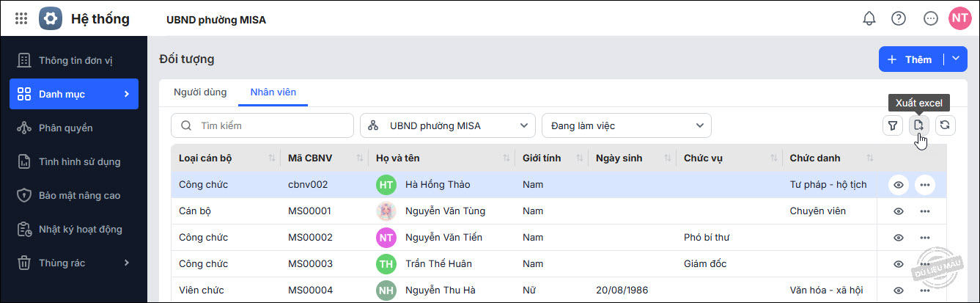Image resolution: width=980 pixels, height=303 pixels.
Task: View details of Nguyễn Thu Hà
Action: [x=899, y=291]
